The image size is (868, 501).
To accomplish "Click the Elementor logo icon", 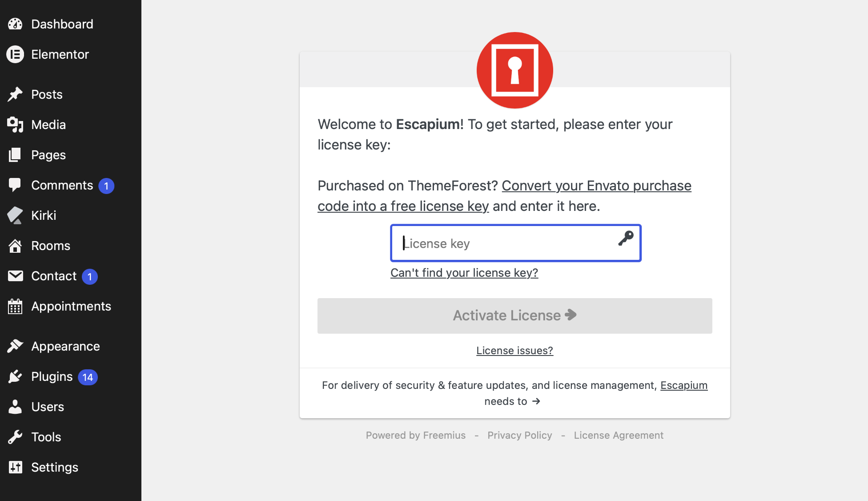I will coord(15,54).
